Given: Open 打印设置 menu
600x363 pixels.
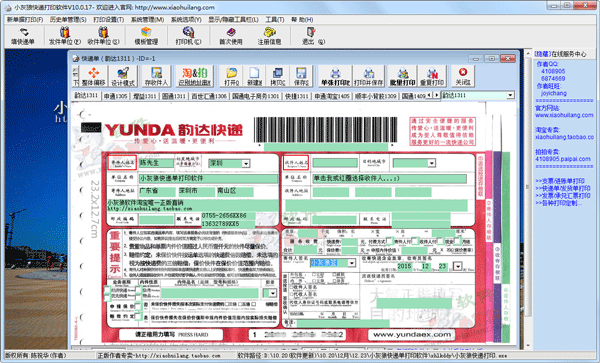Looking at the screenshot, I should pos(109,20).
